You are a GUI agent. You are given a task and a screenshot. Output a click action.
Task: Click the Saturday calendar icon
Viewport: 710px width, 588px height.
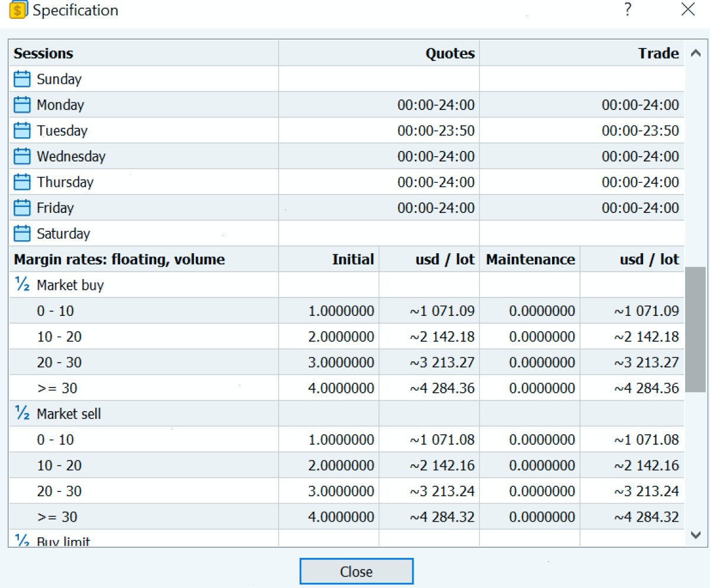coord(22,233)
